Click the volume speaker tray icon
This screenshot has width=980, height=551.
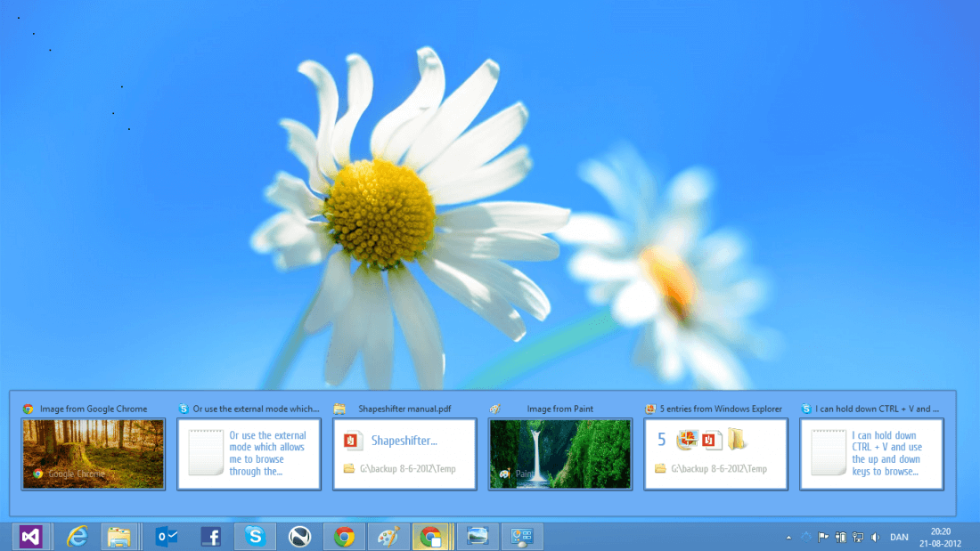(874, 537)
